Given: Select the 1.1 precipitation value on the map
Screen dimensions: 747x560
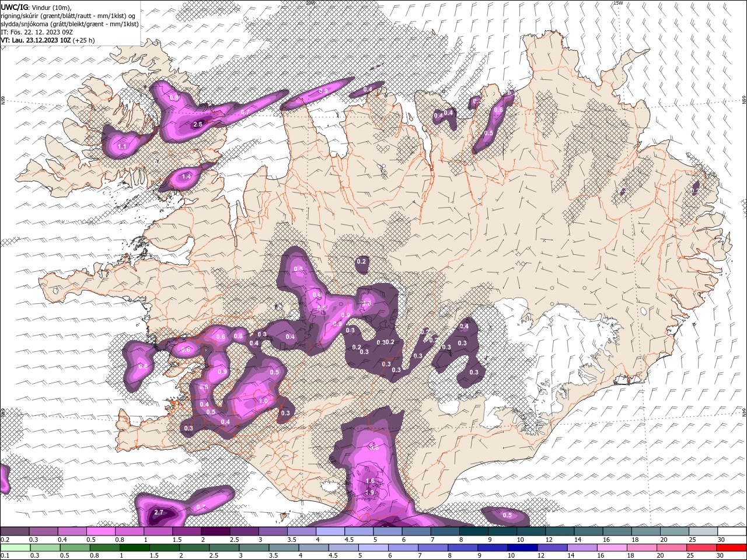Looking at the screenshot, I should click(x=122, y=147).
